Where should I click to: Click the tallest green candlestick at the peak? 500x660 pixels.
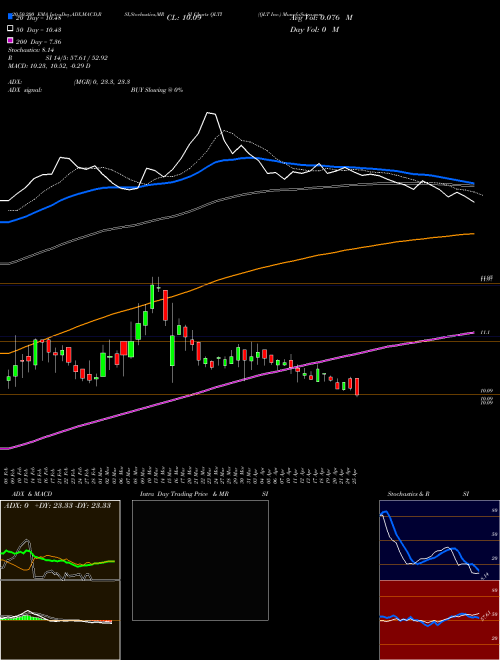pos(152,296)
